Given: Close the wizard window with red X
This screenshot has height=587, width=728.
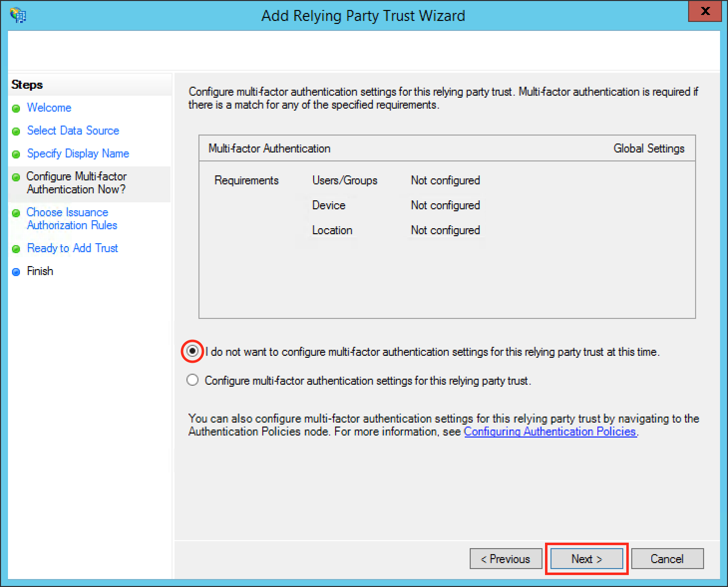Looking at the screenshot, I should click(x=705, y=11).
